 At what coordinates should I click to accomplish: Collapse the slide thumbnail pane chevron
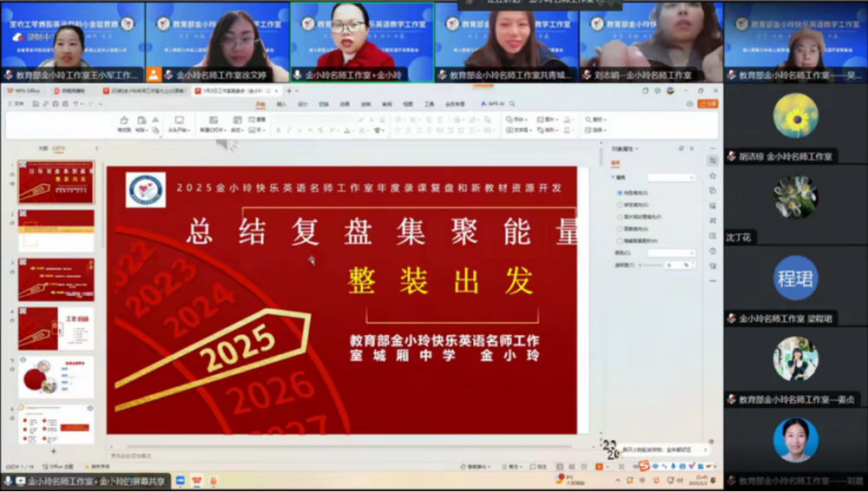tap(97, 148)
